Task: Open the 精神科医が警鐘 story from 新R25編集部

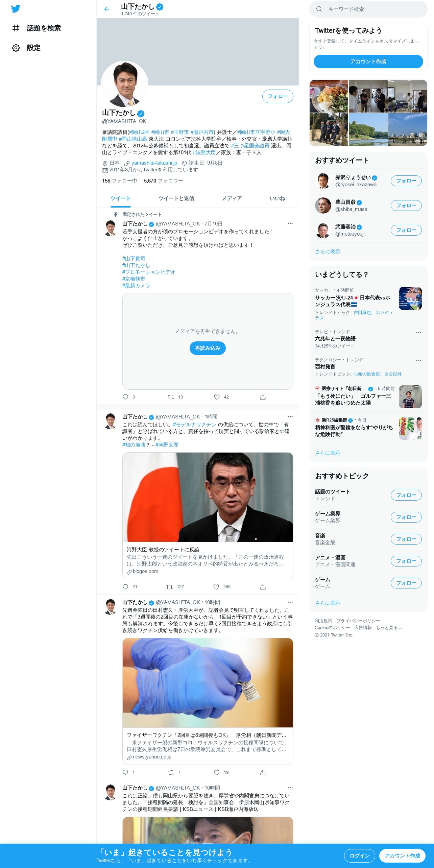Action: point(368,428)
